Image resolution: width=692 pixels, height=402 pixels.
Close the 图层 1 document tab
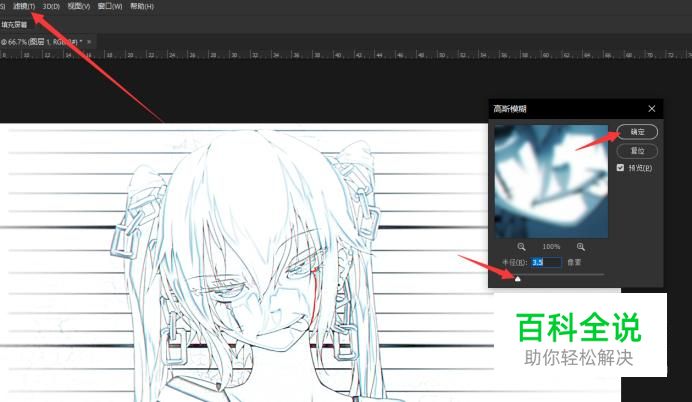coord(89,41)
